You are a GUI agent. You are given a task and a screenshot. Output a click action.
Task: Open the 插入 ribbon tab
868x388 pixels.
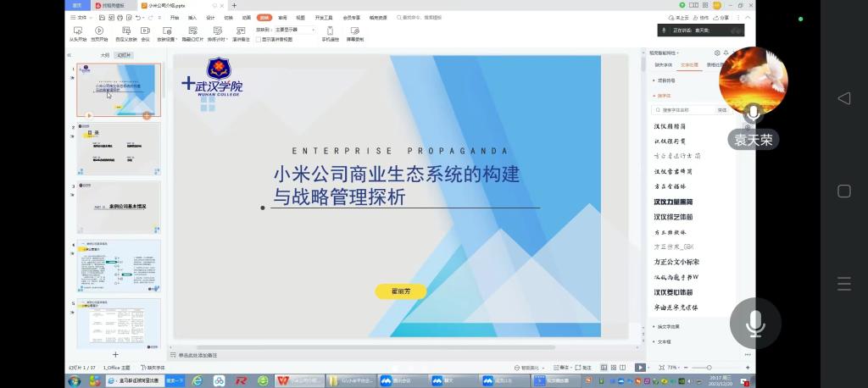click(x=192, y=17)
